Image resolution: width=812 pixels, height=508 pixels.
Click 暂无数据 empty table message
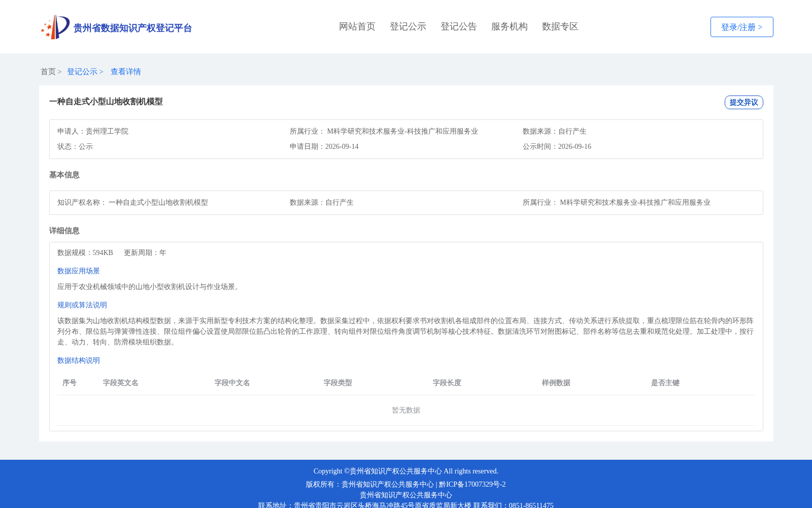tap(406, 410)
